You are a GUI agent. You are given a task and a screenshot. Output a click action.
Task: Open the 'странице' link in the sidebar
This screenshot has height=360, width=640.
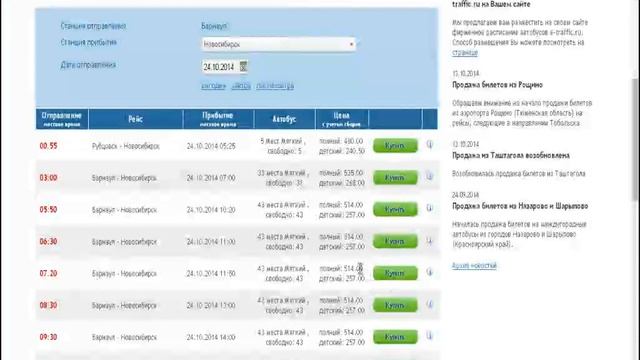click(464, 53)
